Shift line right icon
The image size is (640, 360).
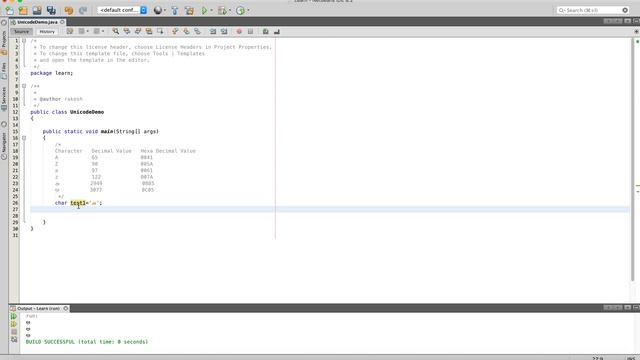pyautogui.click(x=224, y=31)
